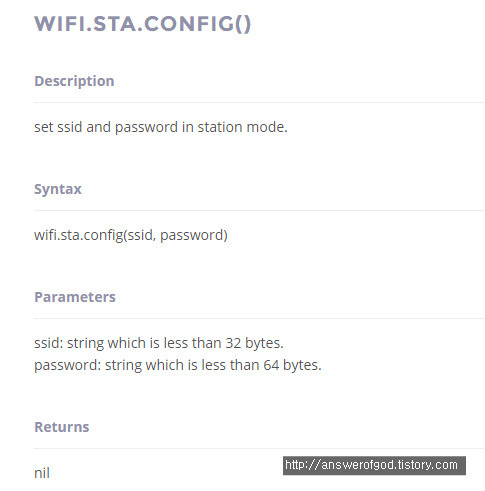Click 'CONFIG()' in the page title
This screenshot has width=485, height=491.
198,24
